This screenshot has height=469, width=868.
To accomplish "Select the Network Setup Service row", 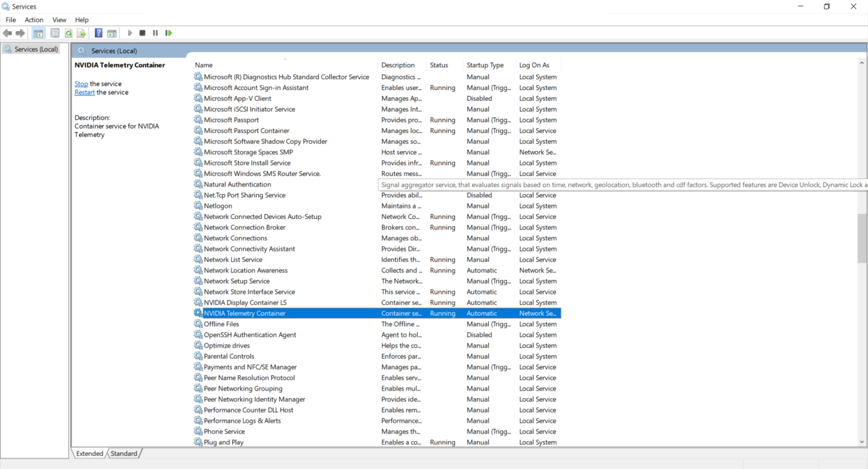I will pos(377,281).
